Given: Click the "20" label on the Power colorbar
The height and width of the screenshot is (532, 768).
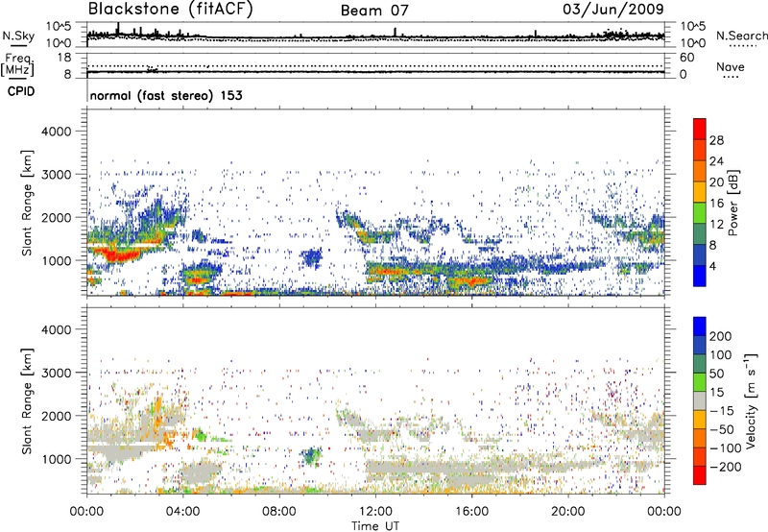Looking at the screenshot, I should click(x=716, y=182).
